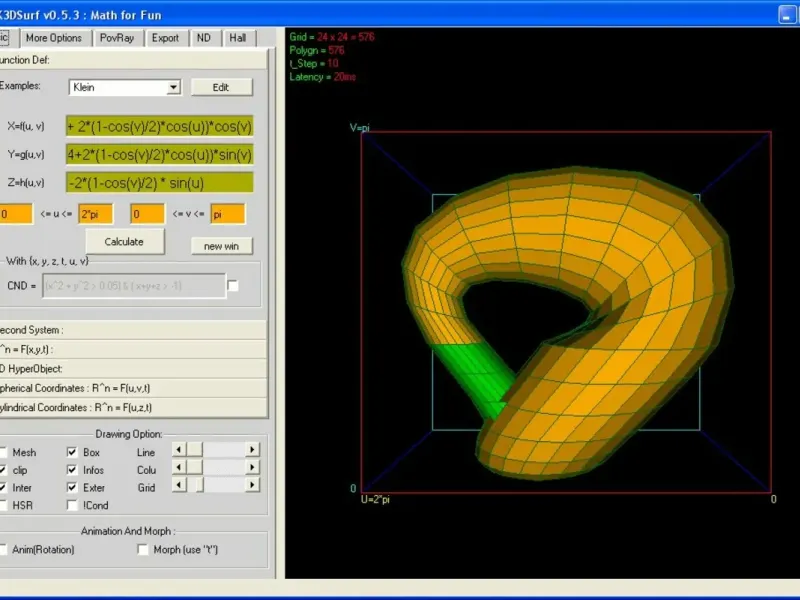800x600 pixels.
Task: Click the Line slider left arrow
Action: pos(179,451)
